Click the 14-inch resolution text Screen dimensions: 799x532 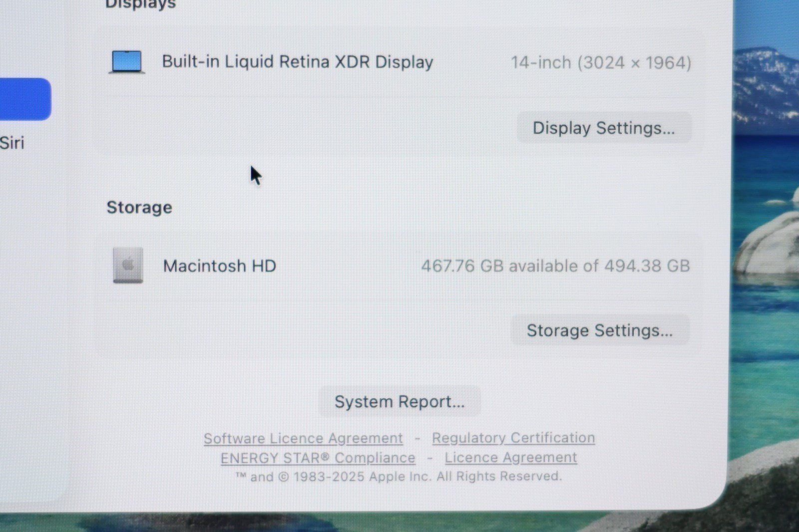pos(601,63)
